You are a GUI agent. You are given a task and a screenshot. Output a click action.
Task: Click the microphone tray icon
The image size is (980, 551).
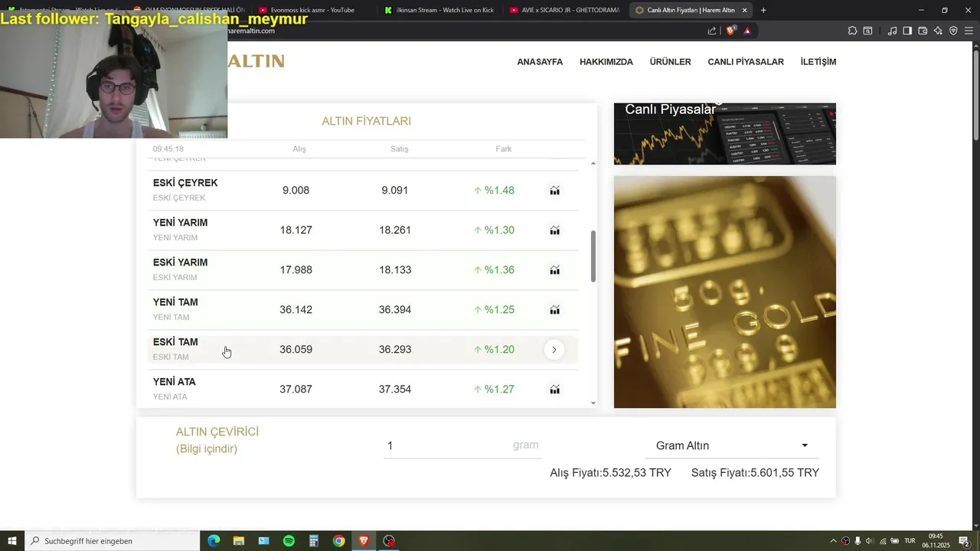(x=857, y=541)
